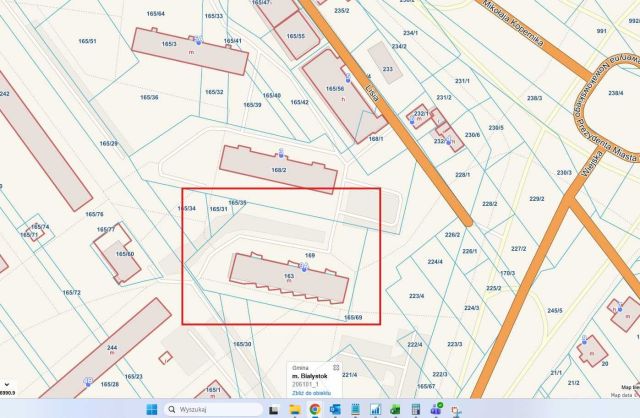
Task: Click the 'm. Białystok' text in popup
Action: [x=309, y=376]
